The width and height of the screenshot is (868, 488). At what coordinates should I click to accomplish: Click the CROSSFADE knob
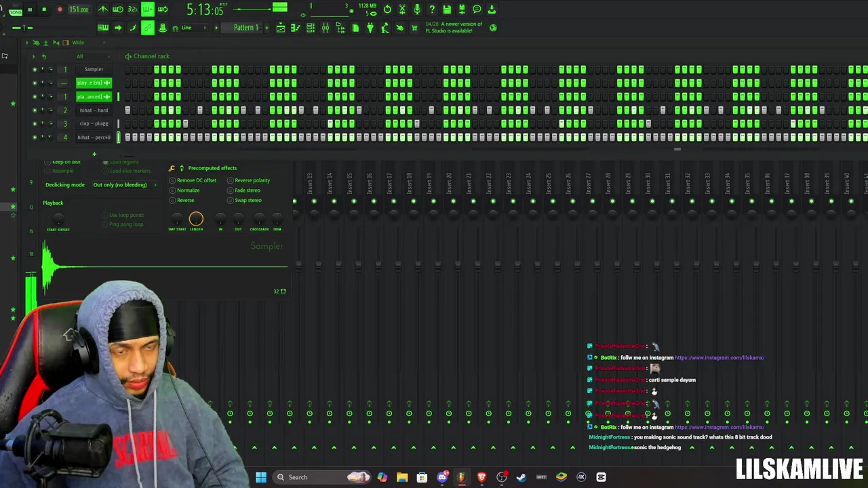click(x=259, y=218)
